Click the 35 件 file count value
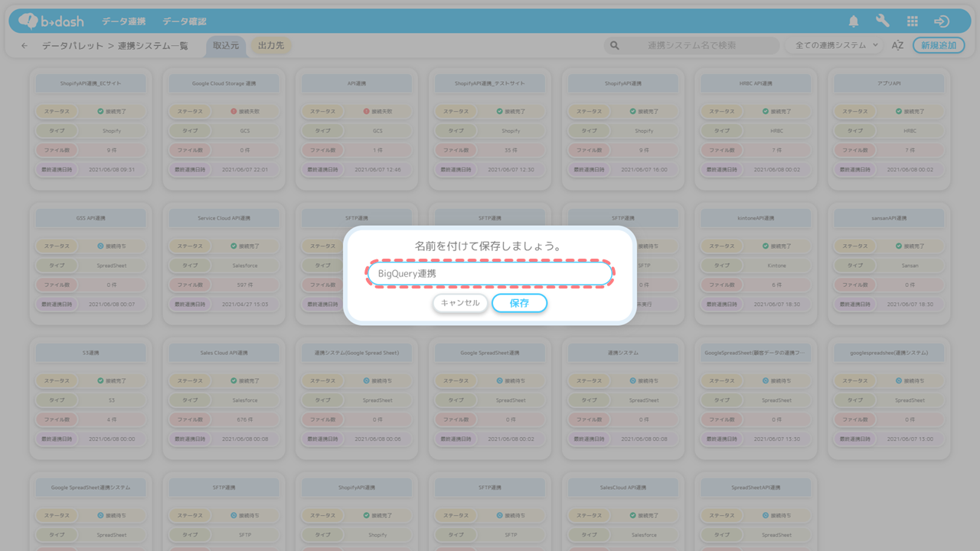This screenshot has width=980, height=551. (x=511, y=150)
